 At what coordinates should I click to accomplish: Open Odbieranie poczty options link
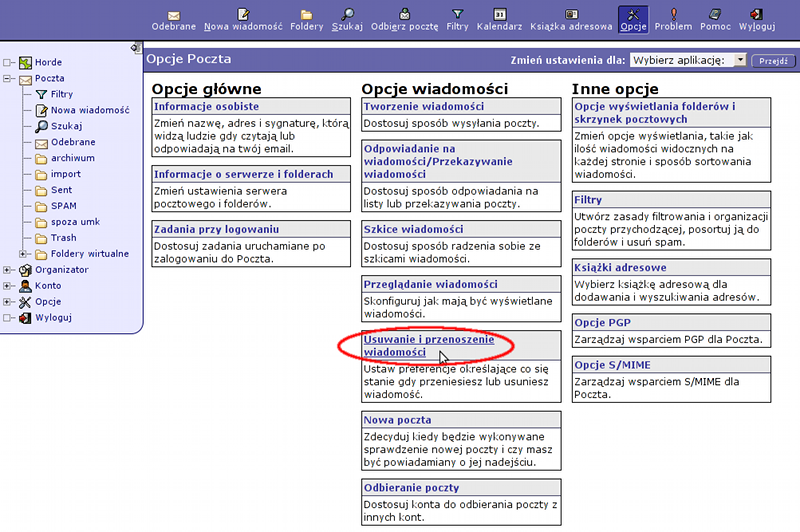click(x=411, y=488)
